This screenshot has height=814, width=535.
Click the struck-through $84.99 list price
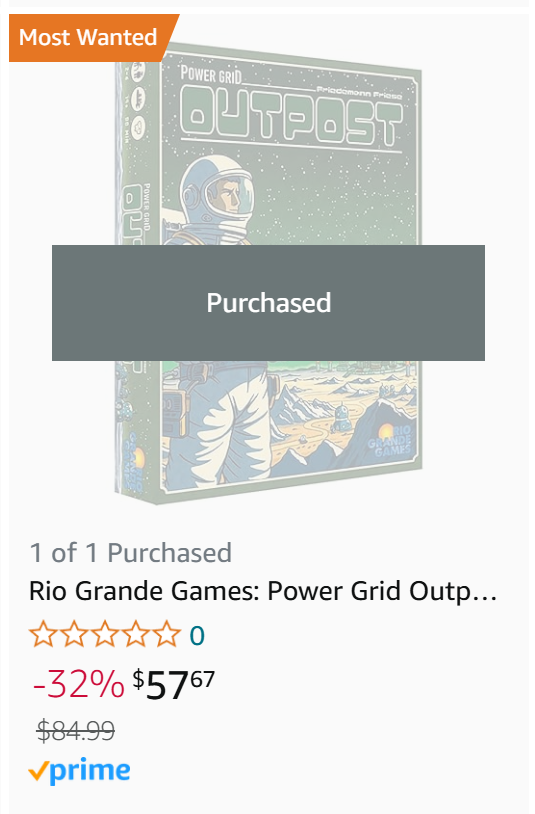tap(76, 730)
